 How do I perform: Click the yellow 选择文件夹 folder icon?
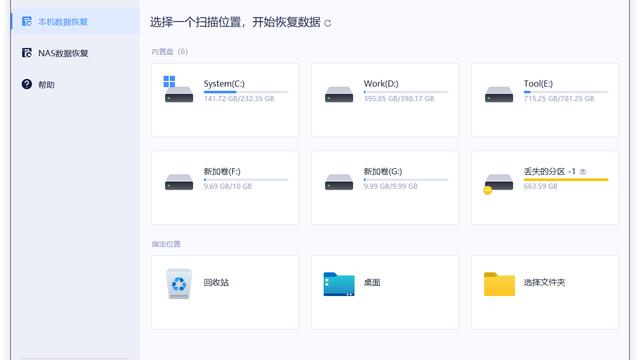click(x=499, y=284)
